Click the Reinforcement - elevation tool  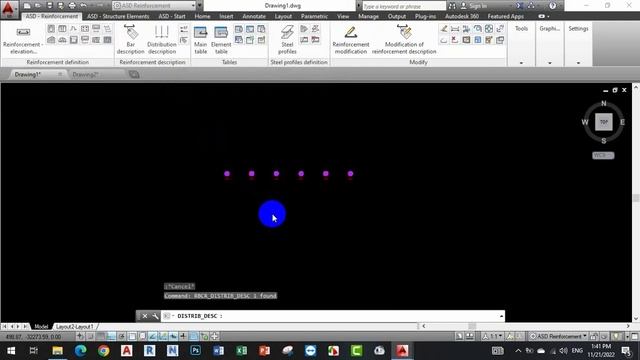pos(23,40)
